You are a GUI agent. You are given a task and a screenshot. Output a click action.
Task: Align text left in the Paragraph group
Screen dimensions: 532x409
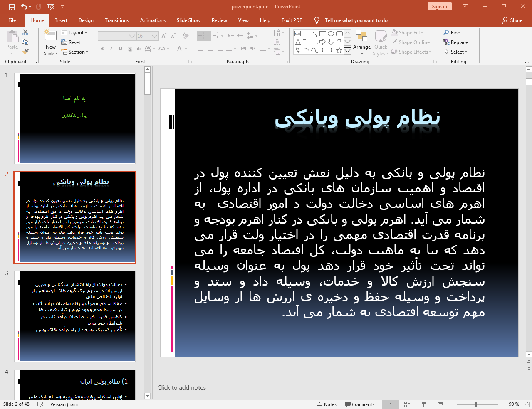coord(201,49)
